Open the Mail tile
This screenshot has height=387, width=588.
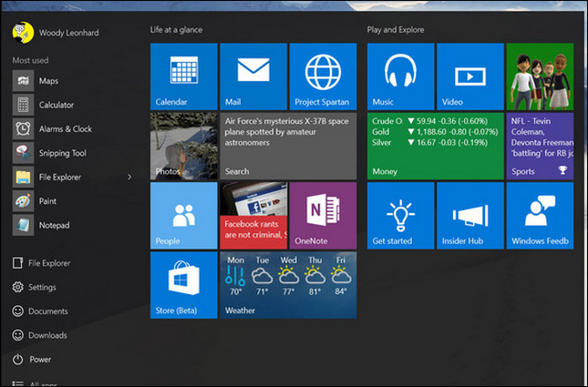253,76
